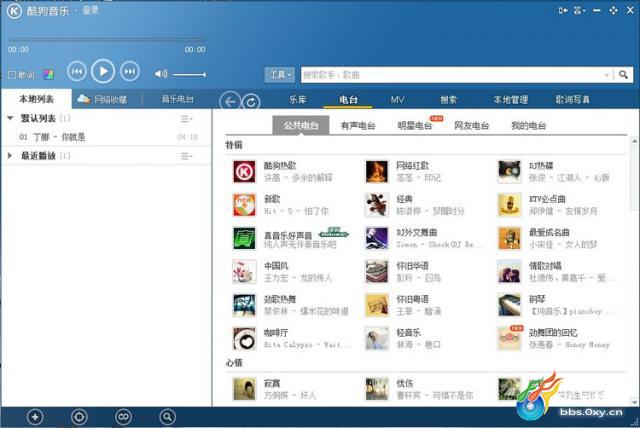Play the 怀旧华语 station icon

[x=377, y=272]
